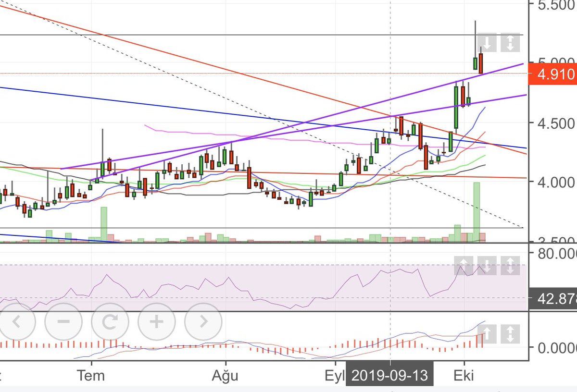Click the 4.500 price scale label
577x392 pixels.
point(557,123)
